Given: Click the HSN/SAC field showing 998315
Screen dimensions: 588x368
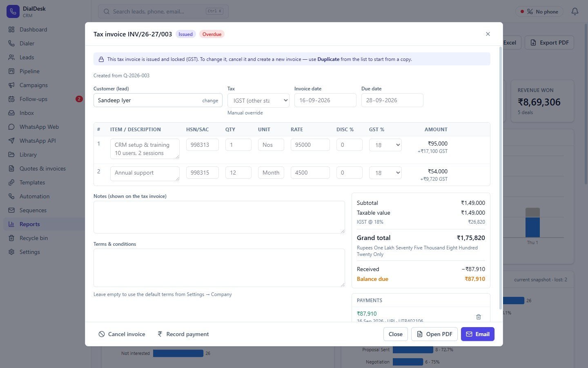Looking at the screenshot, I should coord(203,173).
